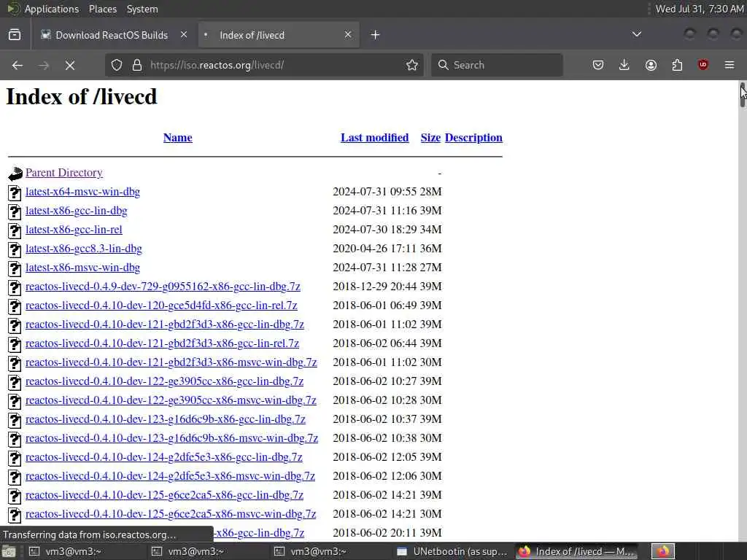Screen dimensions: 747x560
Task: Select Index of /livecd Firefox taskbar entry
Action: (x=578, y=551)
